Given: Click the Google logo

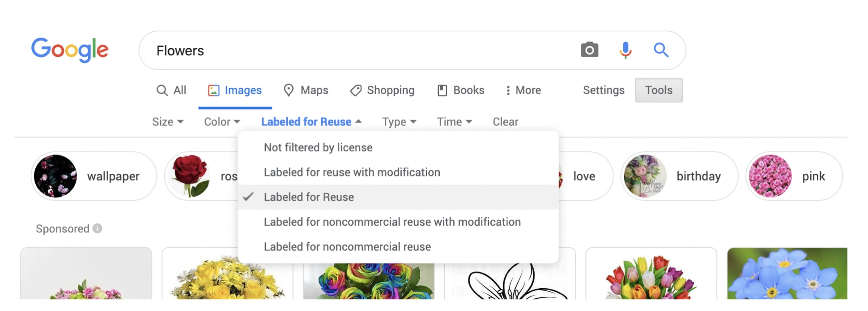Looking at the screenshot, I should tap(70, 50).
